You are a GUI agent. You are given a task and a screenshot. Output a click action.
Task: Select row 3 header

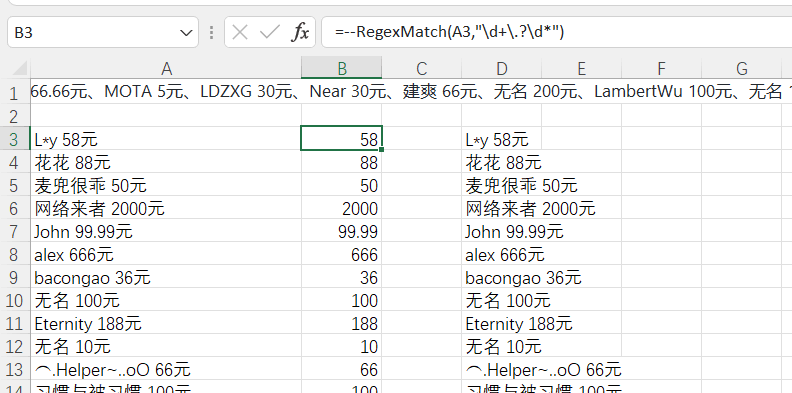(x=14, y=138)
